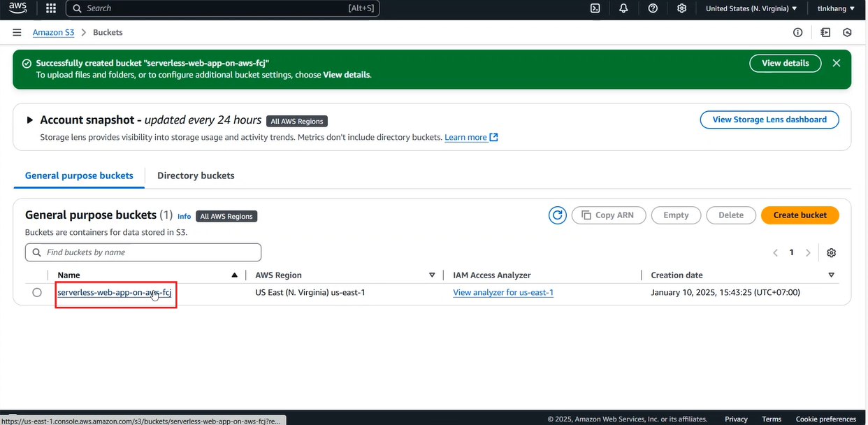868x425 pixels.
Task: Click the US East (N. Virginia) us-east-1 cell
Action: click(x=310, y=293)
